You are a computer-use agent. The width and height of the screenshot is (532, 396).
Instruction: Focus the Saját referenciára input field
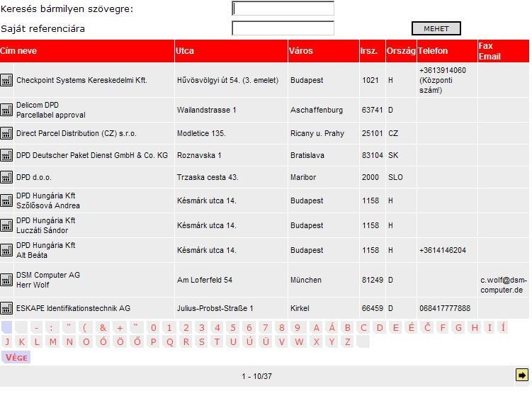[283, 28]
